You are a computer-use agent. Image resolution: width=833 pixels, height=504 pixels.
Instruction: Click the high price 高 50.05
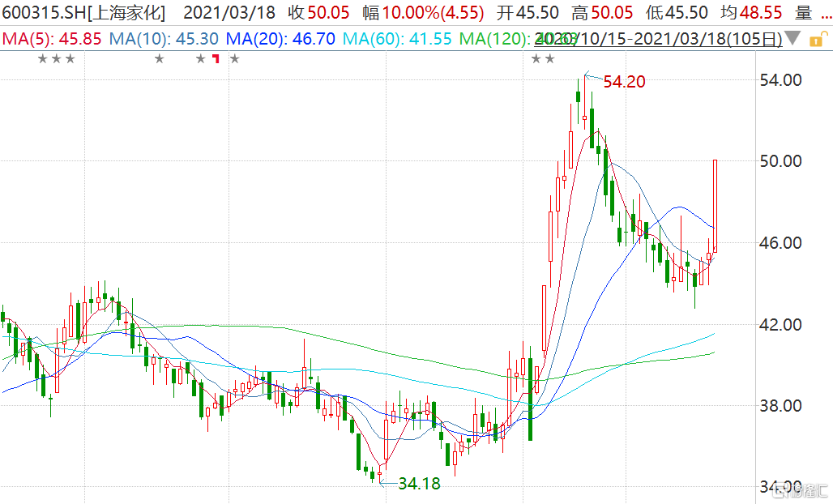[602, 13]
